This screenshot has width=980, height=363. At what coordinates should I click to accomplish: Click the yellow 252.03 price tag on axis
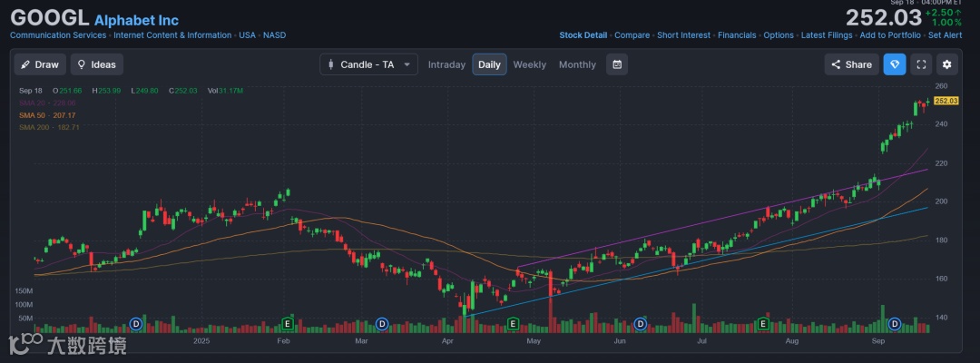(x=946, y=101)
